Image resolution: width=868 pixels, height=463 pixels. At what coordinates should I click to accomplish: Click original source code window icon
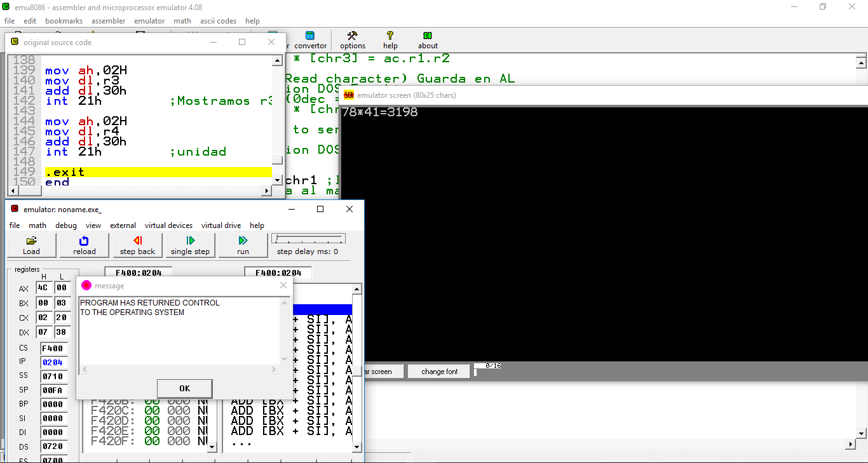pyautogui.click(x=15, y=42)
